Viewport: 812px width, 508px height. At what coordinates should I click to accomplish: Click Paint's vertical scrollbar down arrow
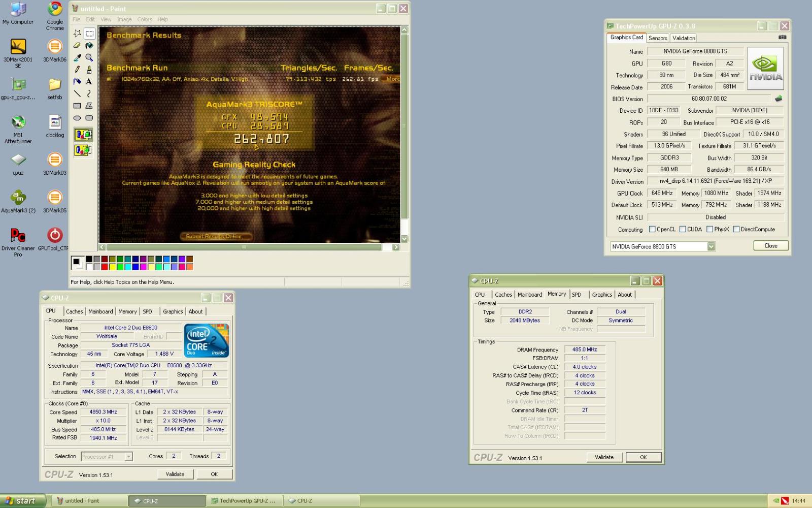click(404, 238)
